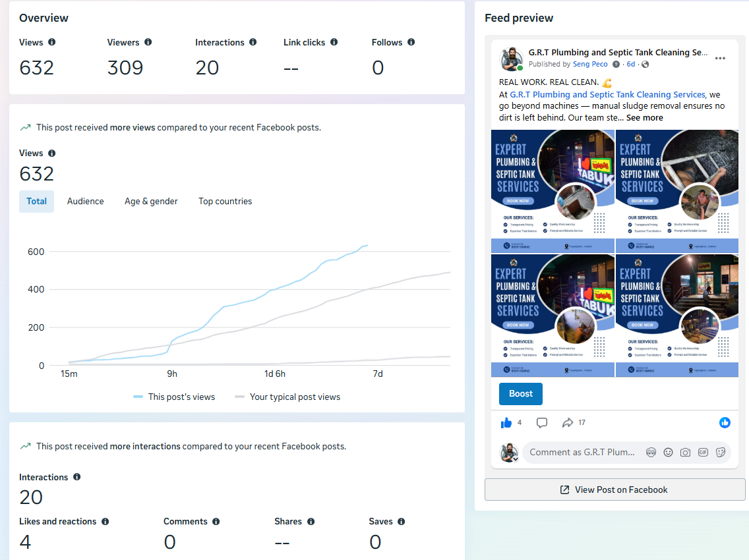Click the info icon next to Link clicks
The image size is (749, 560).
point(334,42)
